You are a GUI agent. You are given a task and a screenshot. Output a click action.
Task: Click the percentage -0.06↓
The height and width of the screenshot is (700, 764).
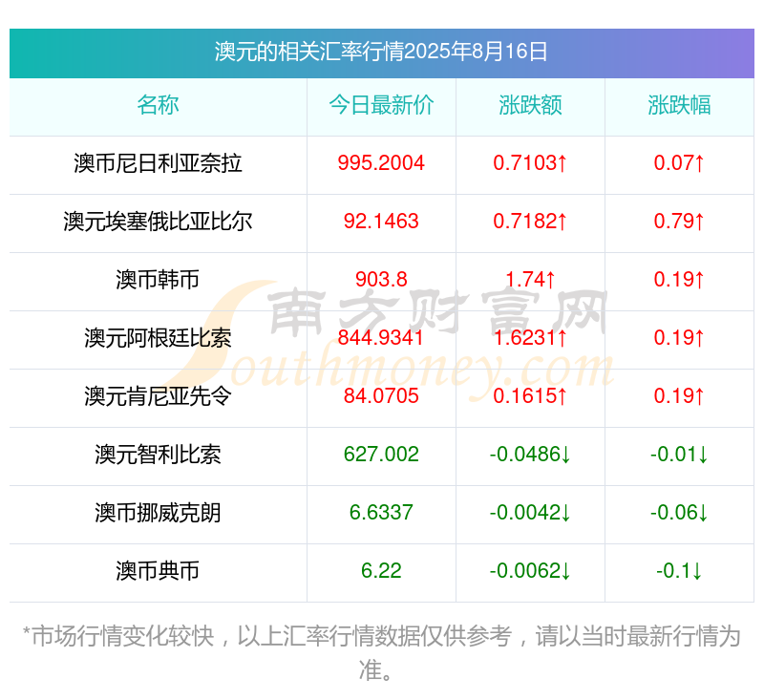point(679,513)
